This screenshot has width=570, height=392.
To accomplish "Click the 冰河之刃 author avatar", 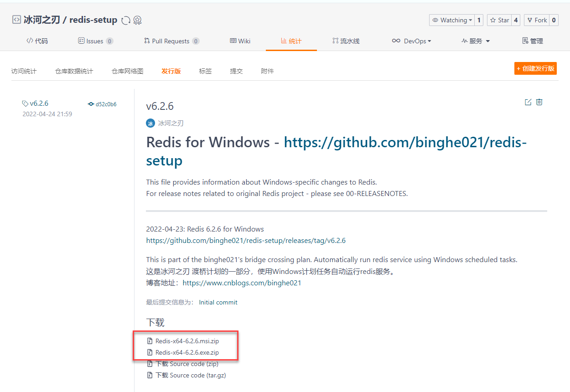I will [150, 123].
